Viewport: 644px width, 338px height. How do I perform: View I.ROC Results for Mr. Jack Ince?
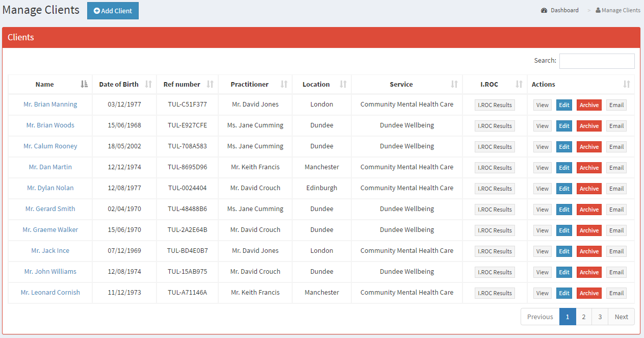pos(495,251)
